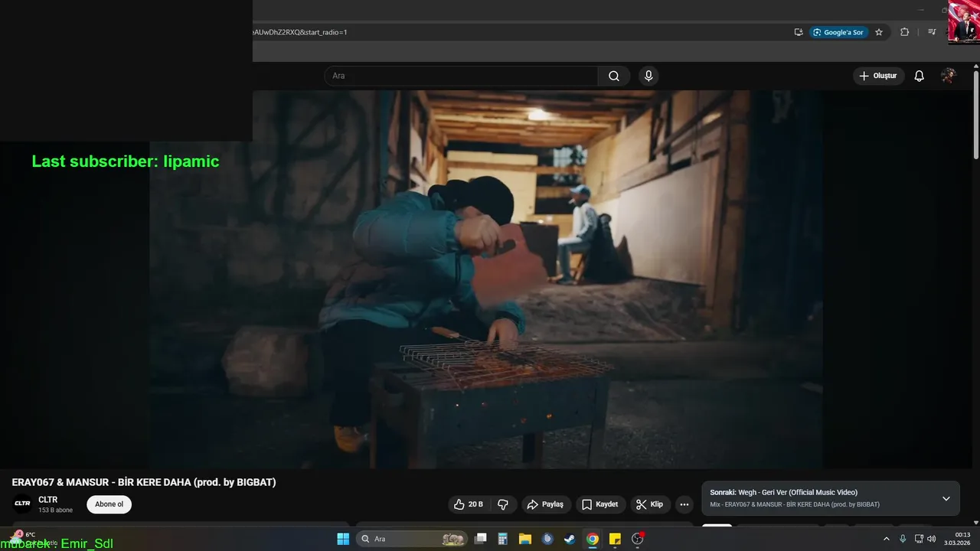Image resolution: width=980 pixels, height=551 pixels.
Task: Open the YouTube account avatar menu
Action: coord(949,76)
